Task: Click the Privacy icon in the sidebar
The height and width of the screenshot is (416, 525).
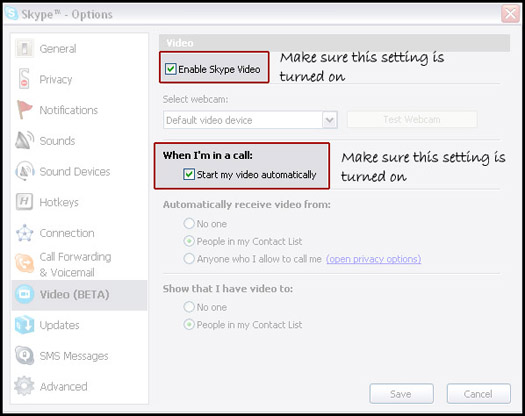Action: pos(24,79)
